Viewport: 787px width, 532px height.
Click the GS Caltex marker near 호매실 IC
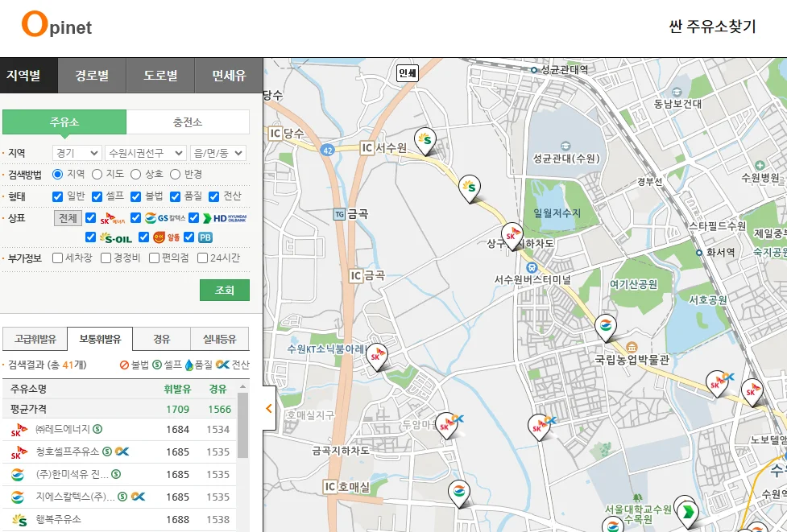459,493
